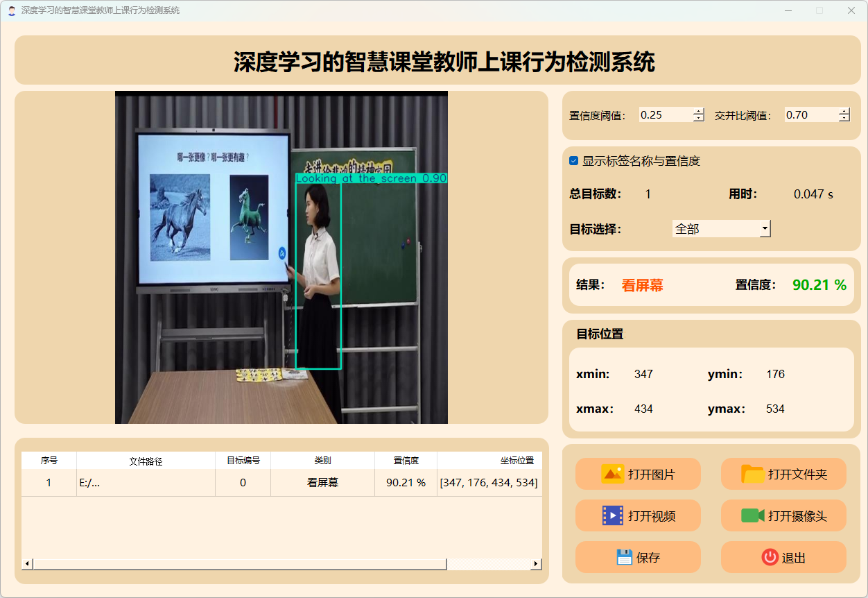Click the 类别 column header

[322, 461]
